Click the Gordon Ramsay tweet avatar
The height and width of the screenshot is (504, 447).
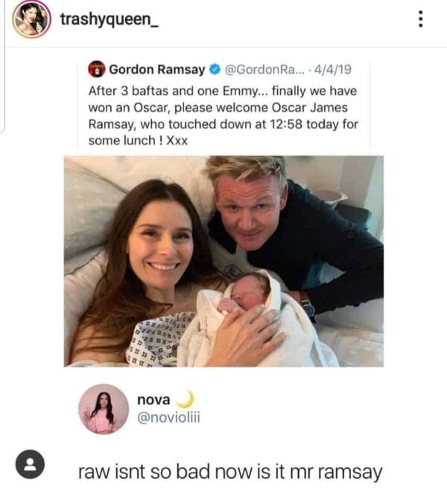click(x=97, y=70)
